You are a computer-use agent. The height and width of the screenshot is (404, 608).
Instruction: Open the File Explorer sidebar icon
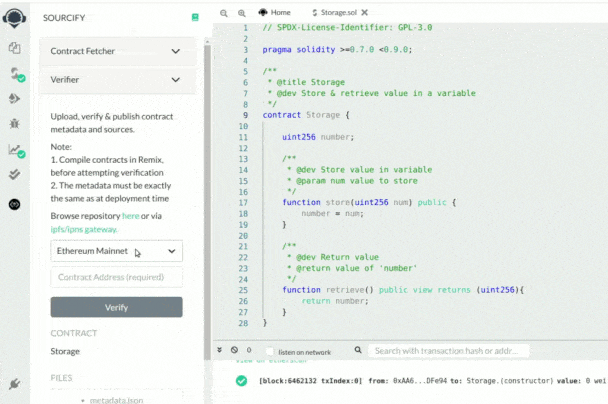click(14, 47)
